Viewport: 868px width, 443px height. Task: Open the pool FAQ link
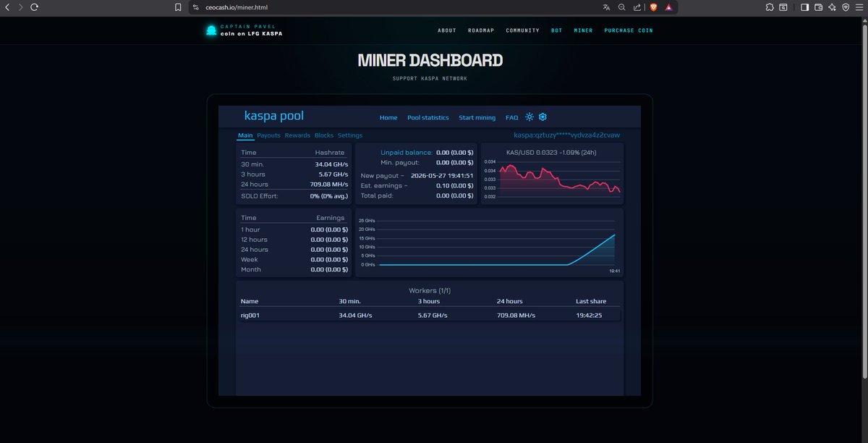click(511, 117)
